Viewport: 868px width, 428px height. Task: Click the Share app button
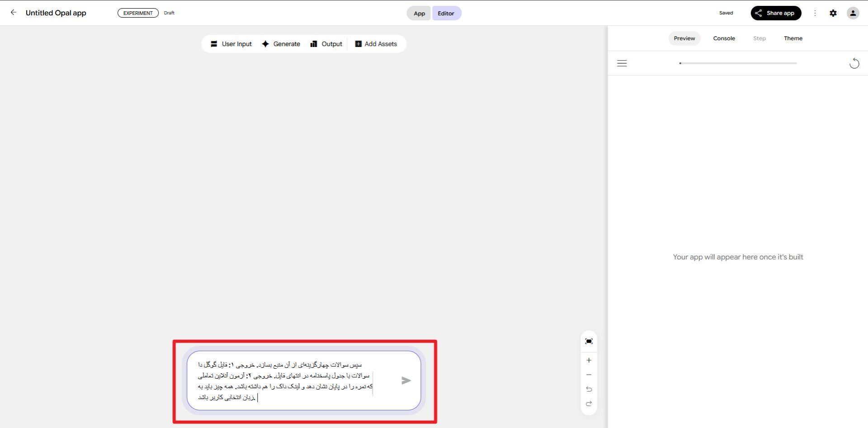[x=776, y=13]
